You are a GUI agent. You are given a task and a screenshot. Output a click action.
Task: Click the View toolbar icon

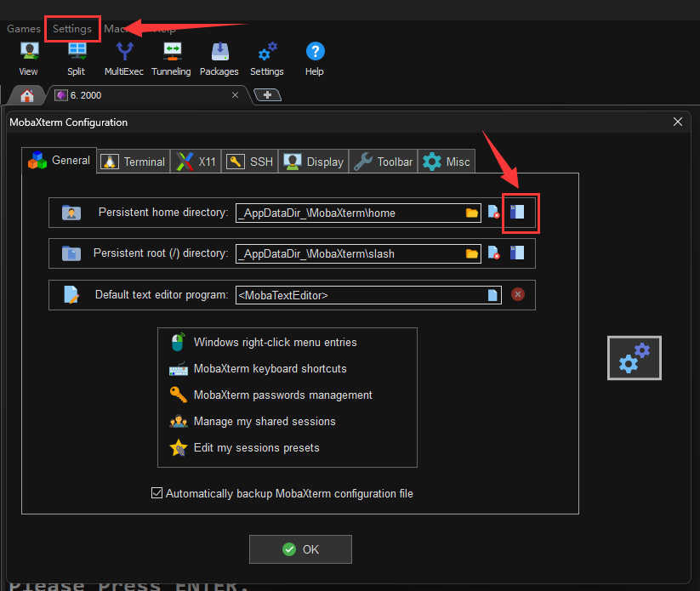(28, 58)
